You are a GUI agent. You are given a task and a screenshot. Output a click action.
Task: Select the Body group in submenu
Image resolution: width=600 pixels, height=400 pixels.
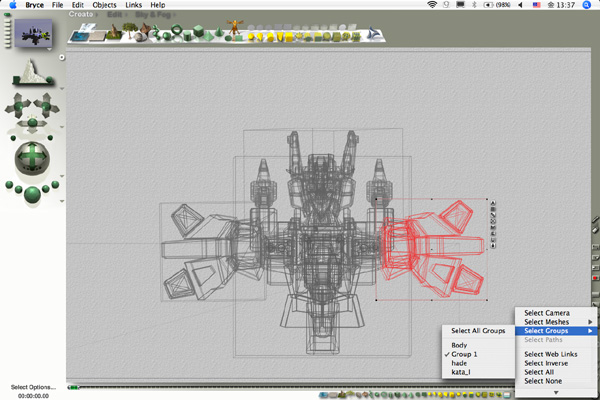460,345
